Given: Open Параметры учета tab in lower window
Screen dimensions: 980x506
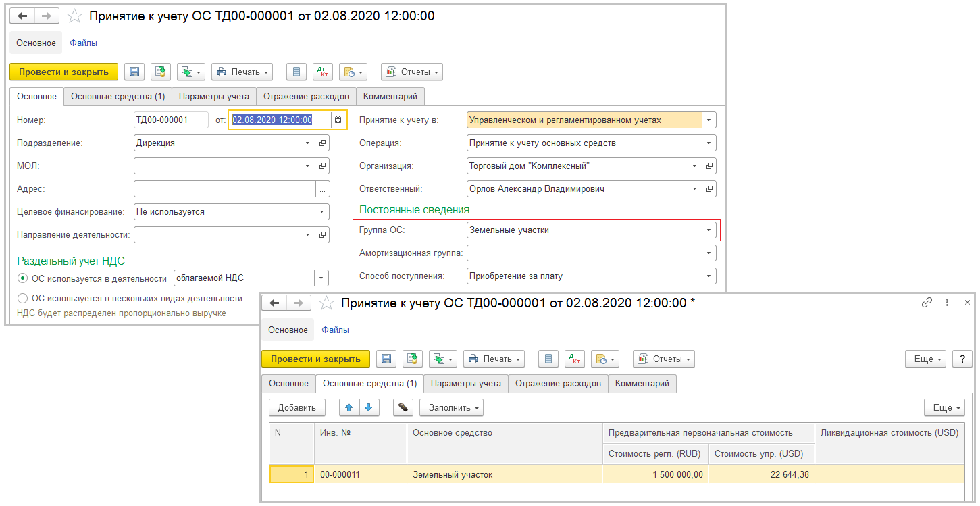Looking at the screenshot, I should click(466, 384).
